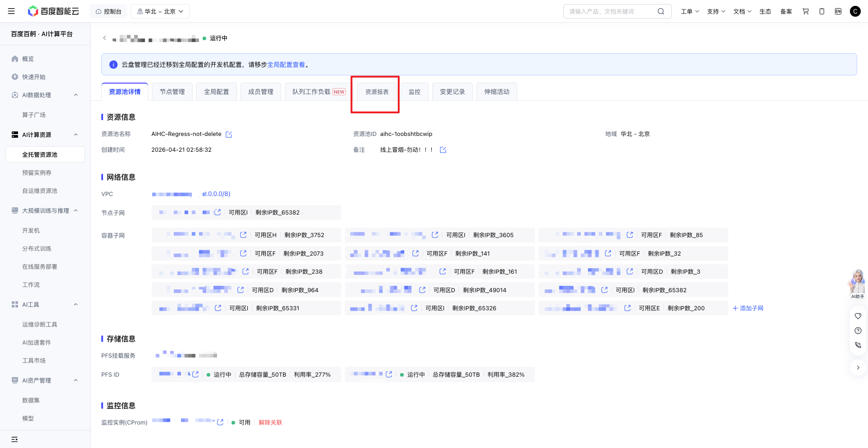
Task: Switch to the 资源报表 tab
Action: pos(377,92)
